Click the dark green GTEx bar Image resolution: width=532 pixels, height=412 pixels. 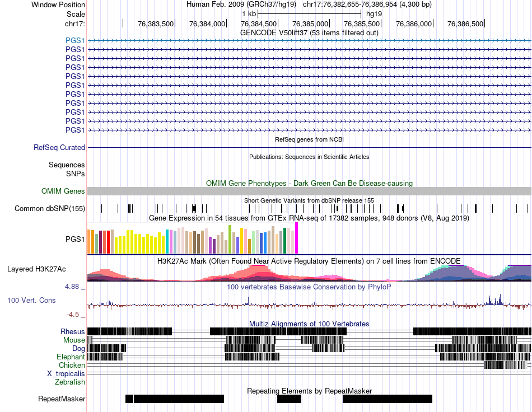pyautogui.click(x=284, y=241)
